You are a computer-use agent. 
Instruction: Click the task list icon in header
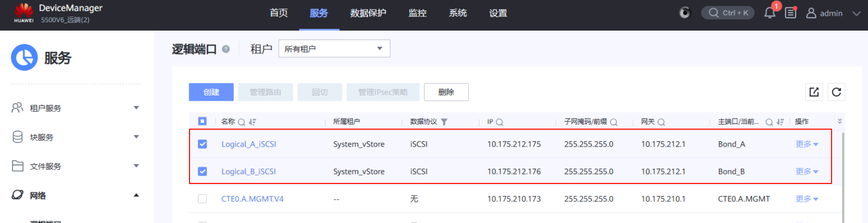point(790,13)
